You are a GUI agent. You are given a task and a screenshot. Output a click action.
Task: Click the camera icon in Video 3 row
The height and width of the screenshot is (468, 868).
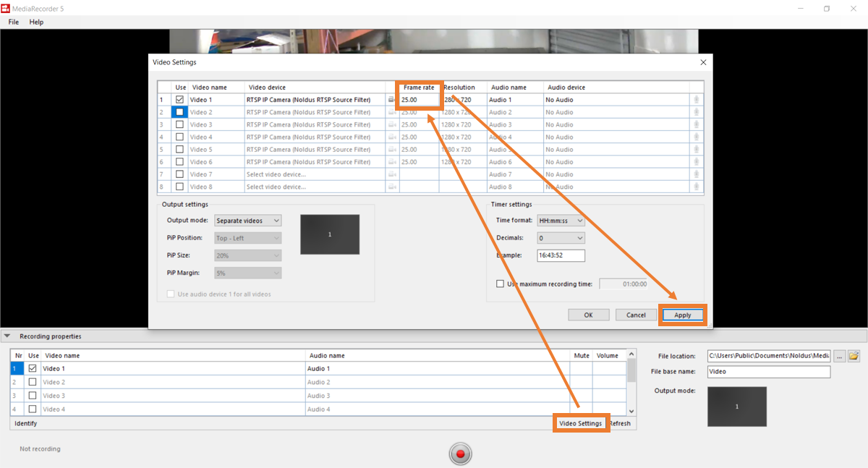coord(391,124)
